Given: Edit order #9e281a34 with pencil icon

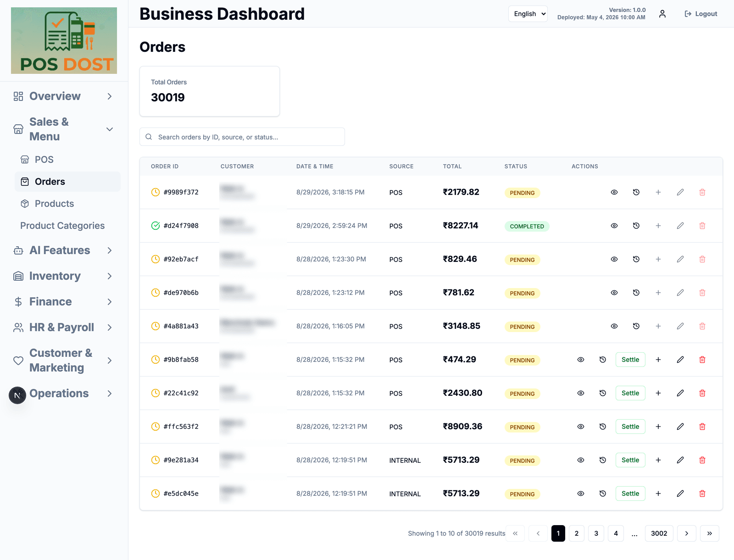Looking at the screenshot, I should tap(680, 460).
